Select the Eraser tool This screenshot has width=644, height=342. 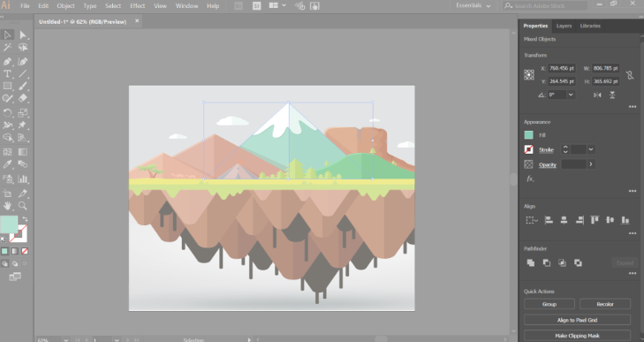(x=23, y=98)
